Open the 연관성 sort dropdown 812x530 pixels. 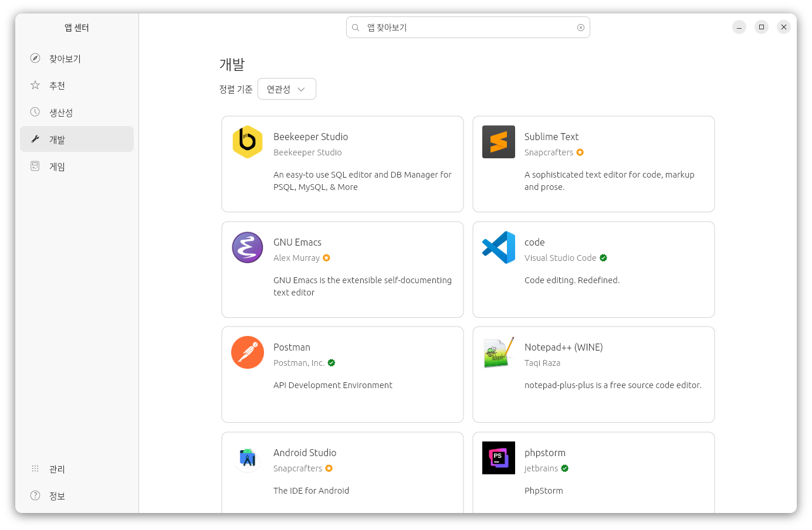pyautogui.click(x=287, y=89)
